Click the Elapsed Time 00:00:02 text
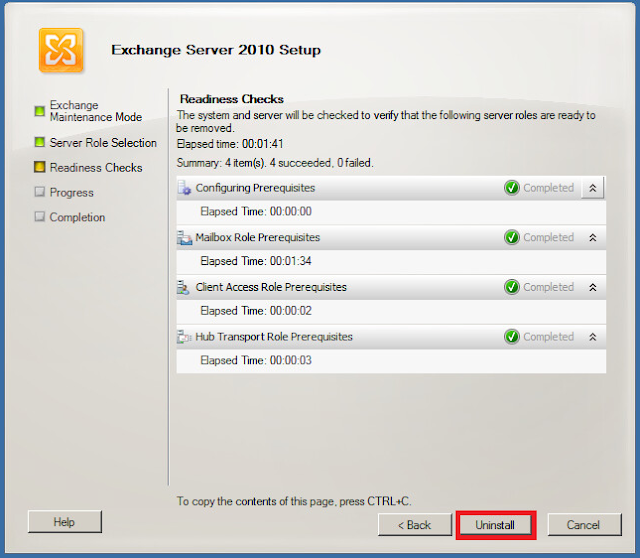This screenshot has height=558, width=640. click(x=256, y=311)
